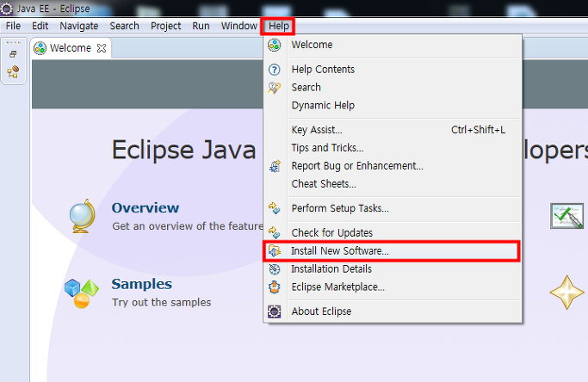Image resolution: width=588 pixels, height=382 pixels.
Task: Click Check for Updates
Action: 393,233
